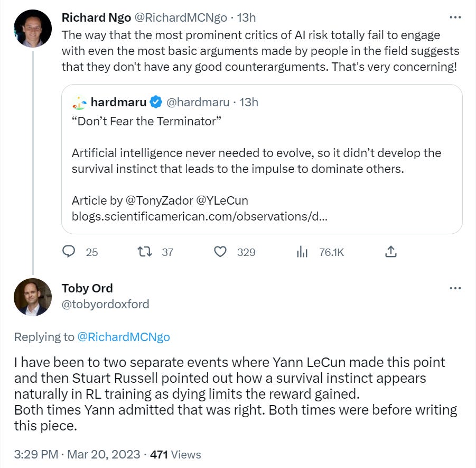Image resolution: width=476 pixels, height=468 pixels.
Task: Click the Richard Ngo display name
Action: (x=96, y=17)
